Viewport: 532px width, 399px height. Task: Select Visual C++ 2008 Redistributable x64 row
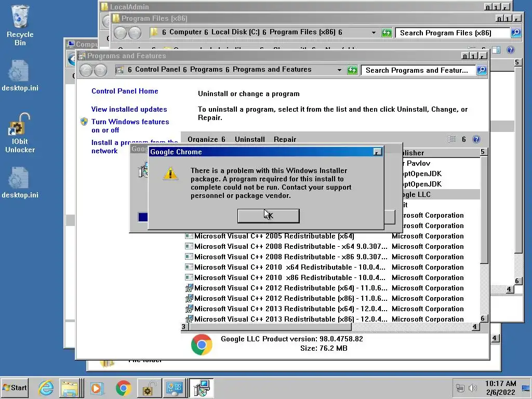point(332,246)
